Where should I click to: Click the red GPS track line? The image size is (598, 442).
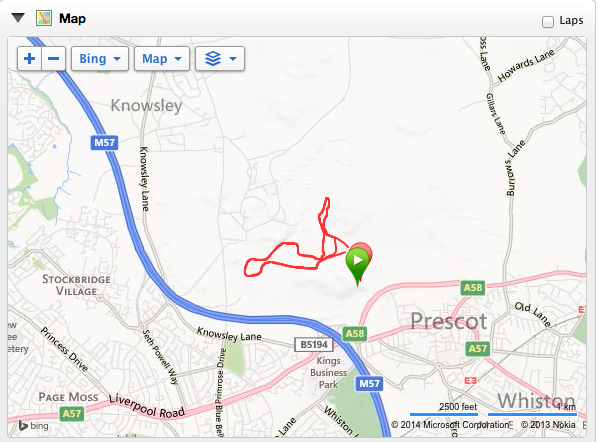coord(290,263)
